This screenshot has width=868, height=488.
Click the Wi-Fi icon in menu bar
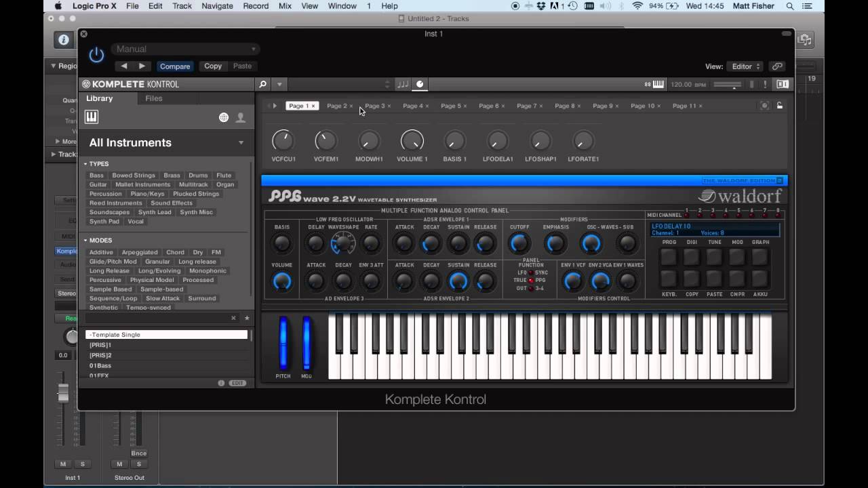click(637, 6)
